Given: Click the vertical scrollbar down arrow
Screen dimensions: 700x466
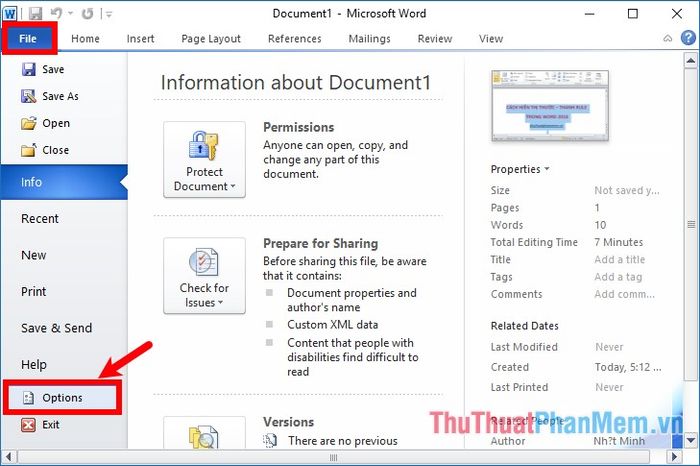Looking at the screenshot, I should [x=691, y=440].
